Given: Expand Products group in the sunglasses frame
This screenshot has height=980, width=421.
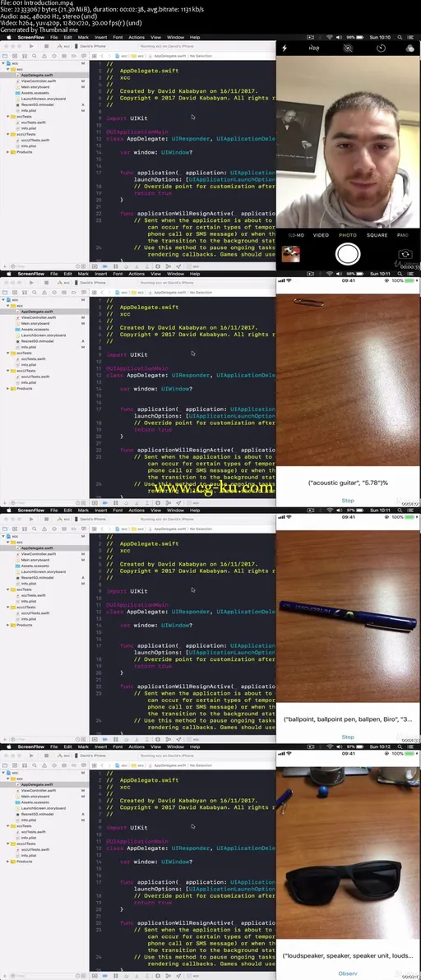Looking at the screenshot, I should [7, 862].
